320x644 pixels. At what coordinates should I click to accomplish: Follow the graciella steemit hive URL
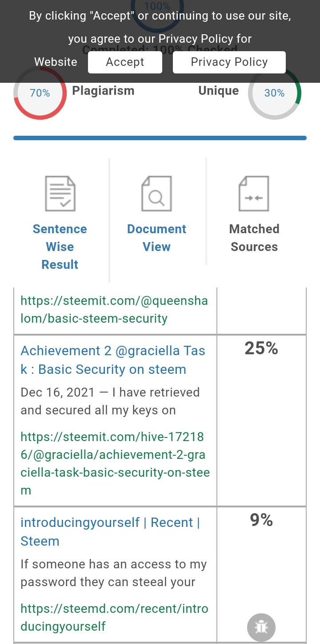pyautogui.click(x=115, y=463)
